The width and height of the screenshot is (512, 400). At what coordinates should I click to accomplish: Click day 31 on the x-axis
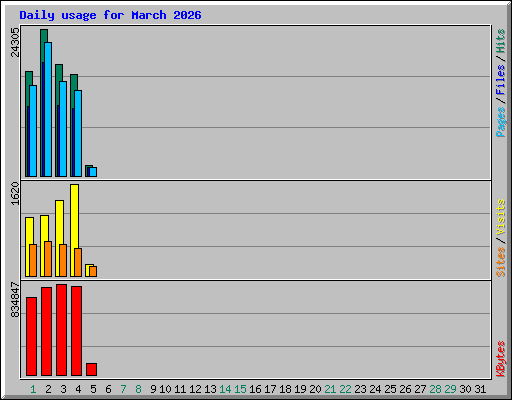pyautogui.click(x=480, y=389)
